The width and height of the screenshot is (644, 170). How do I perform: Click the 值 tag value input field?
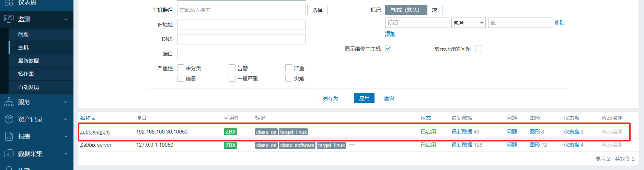520,23
